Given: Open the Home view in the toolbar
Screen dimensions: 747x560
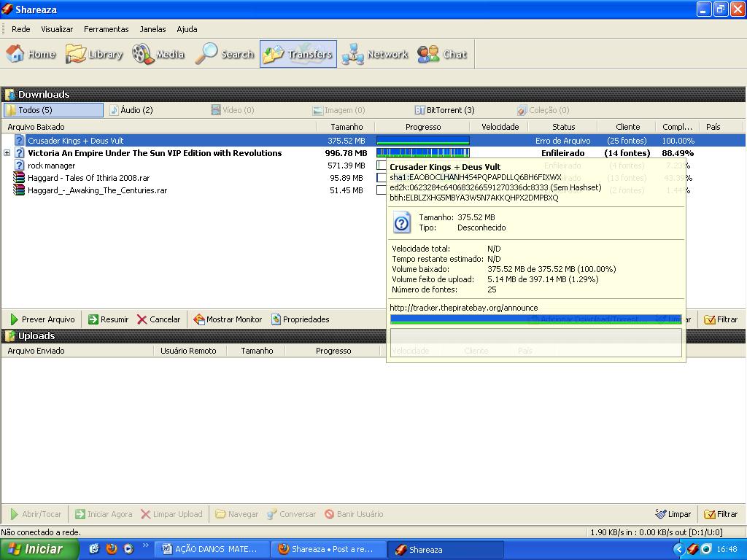Looking at the screenshot, I should [x=31, y=55].
